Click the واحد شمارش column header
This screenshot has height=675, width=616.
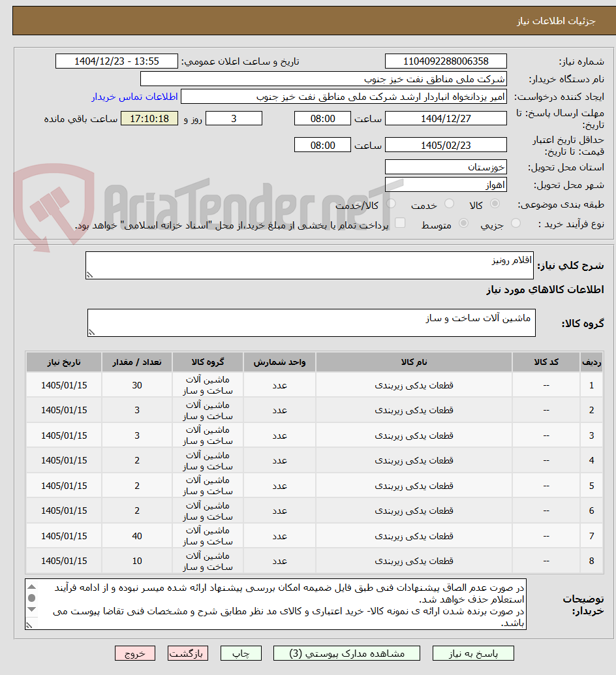click(279, 362)
